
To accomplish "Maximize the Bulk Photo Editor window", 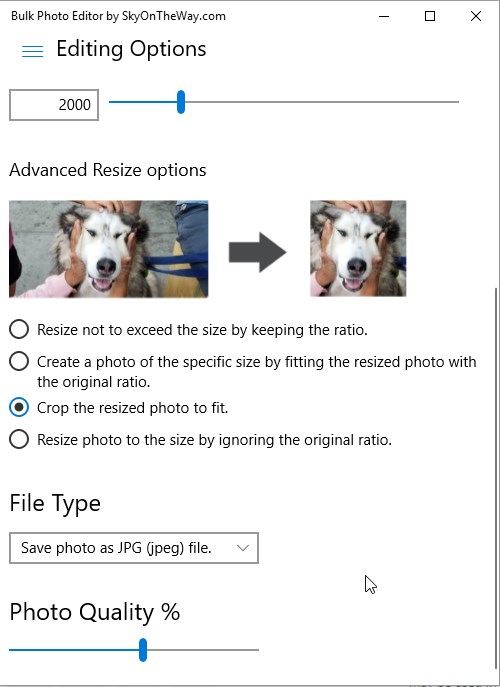I will pos(430,16).
